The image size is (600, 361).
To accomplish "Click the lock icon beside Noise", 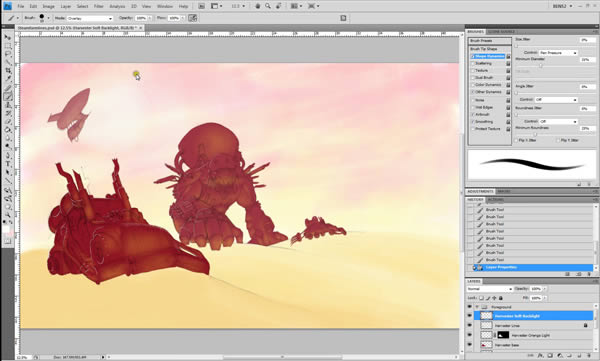I will (x=508, y=100).
